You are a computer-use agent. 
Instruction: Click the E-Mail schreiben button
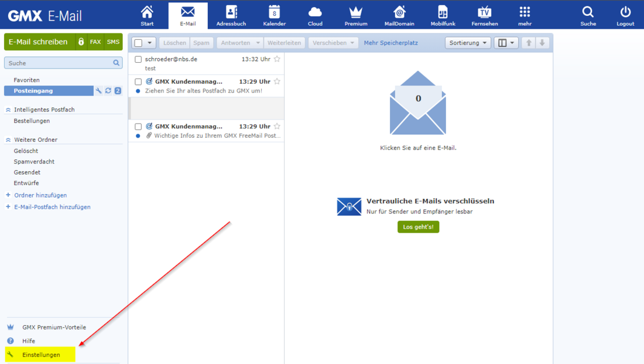[x=39, y=42]
